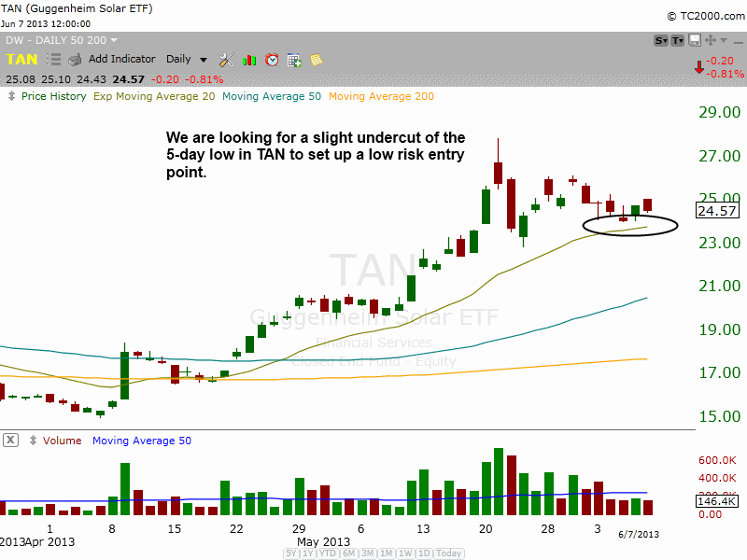This screenshot has height=560, width=747.
Task: Click the save disk icon at top right
Action: (695, 40)
